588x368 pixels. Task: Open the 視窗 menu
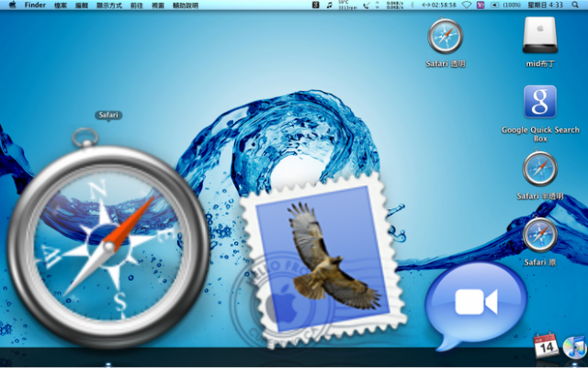click(158, 6)
